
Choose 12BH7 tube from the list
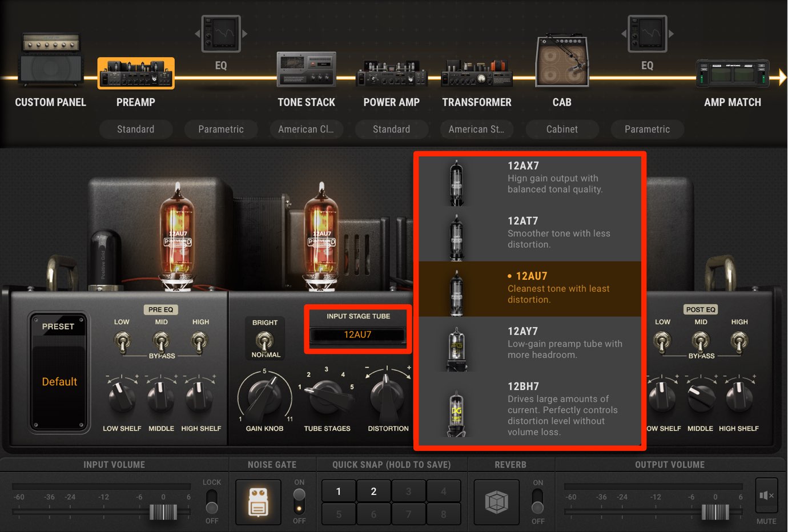tap(529, 408)
